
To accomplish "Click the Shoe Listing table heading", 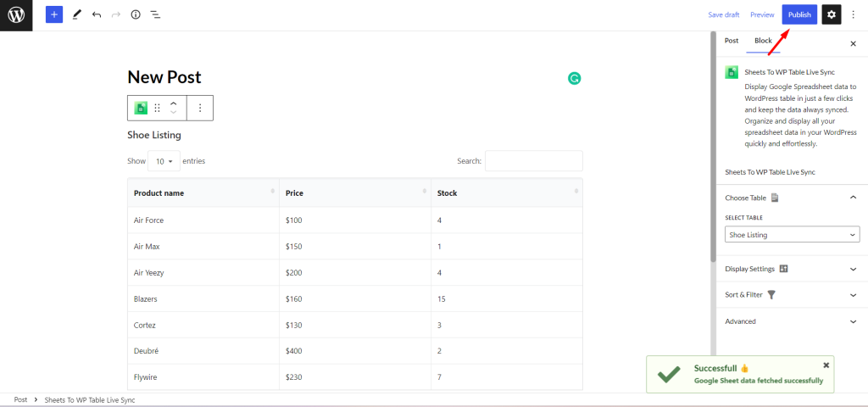I will pos(154,135).
